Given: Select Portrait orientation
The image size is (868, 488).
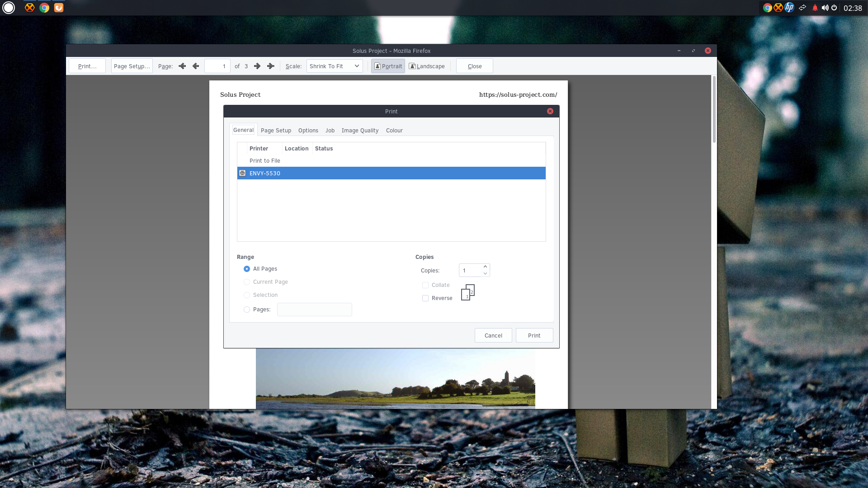Looking at the screenshot, I should pyautogui.click(x=388, y=66).
